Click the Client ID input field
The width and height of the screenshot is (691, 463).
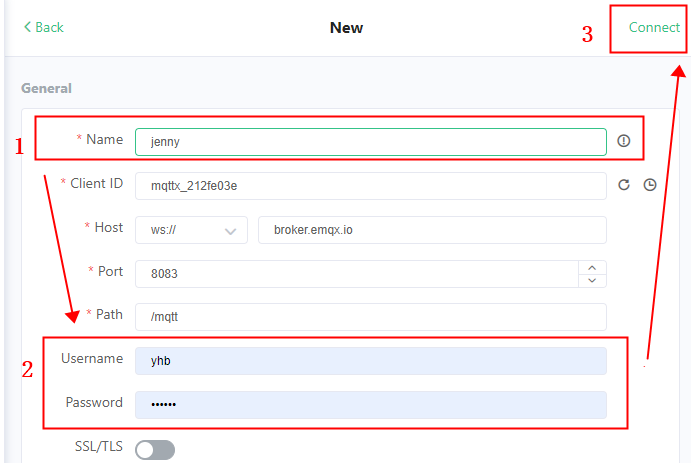click(x=370, y=186)
